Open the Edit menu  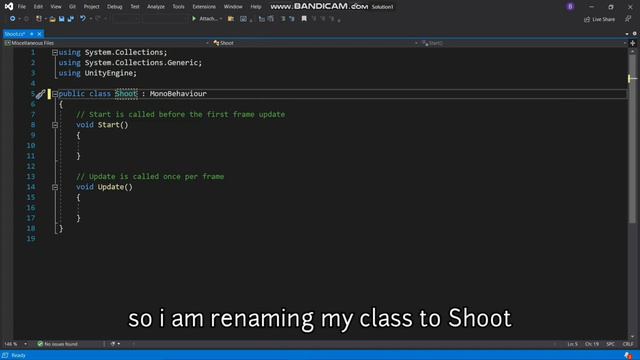pyautogui.click(x=38, y=7)
